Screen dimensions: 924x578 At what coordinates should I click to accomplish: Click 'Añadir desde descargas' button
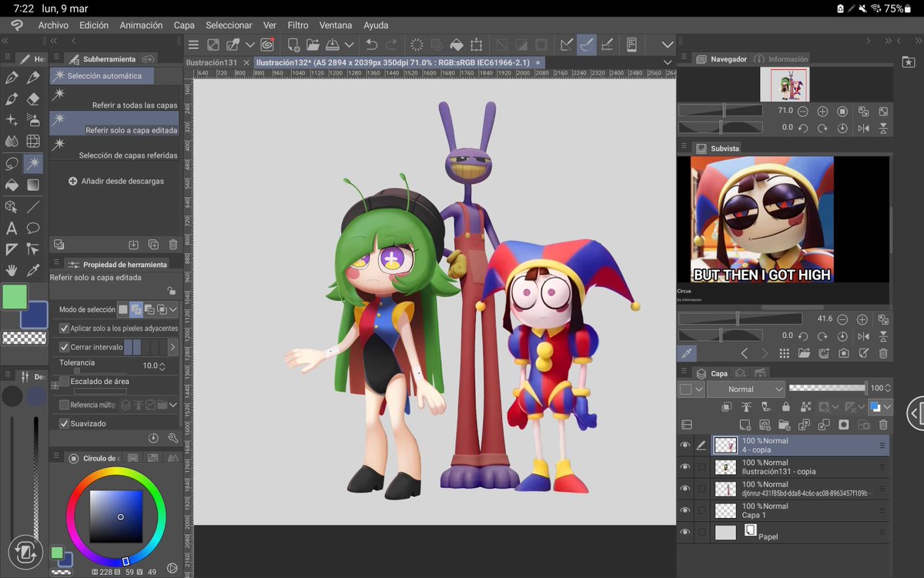(116, 182)
